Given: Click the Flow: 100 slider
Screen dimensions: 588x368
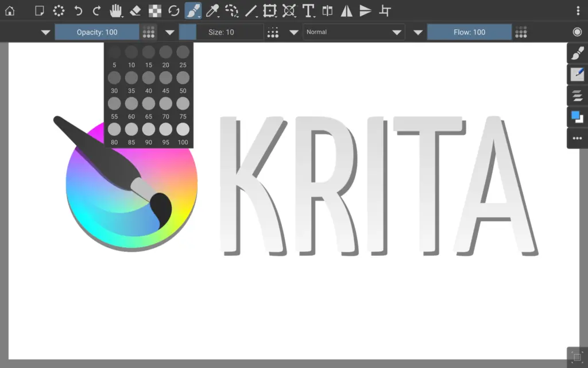Looking at the screenshot, I should [x=469, y=32].
